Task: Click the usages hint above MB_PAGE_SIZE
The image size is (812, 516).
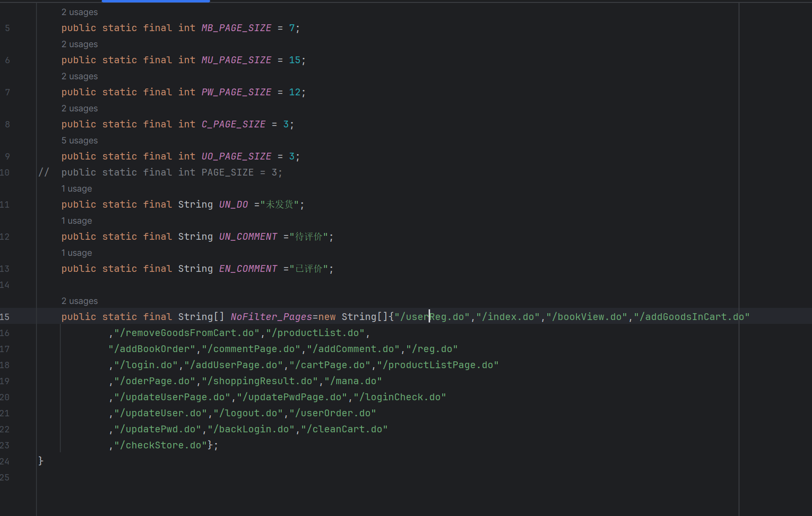Action: [x=79, y=12]
